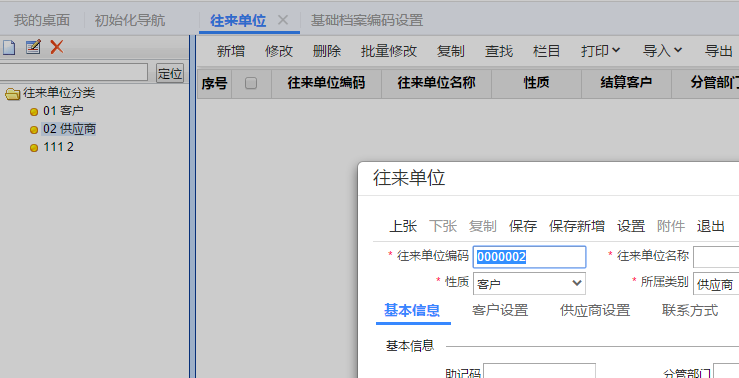This screenshot has width=739, height=378.
Task: Toggle the select-all checkbox in table header
Action: 251,83
